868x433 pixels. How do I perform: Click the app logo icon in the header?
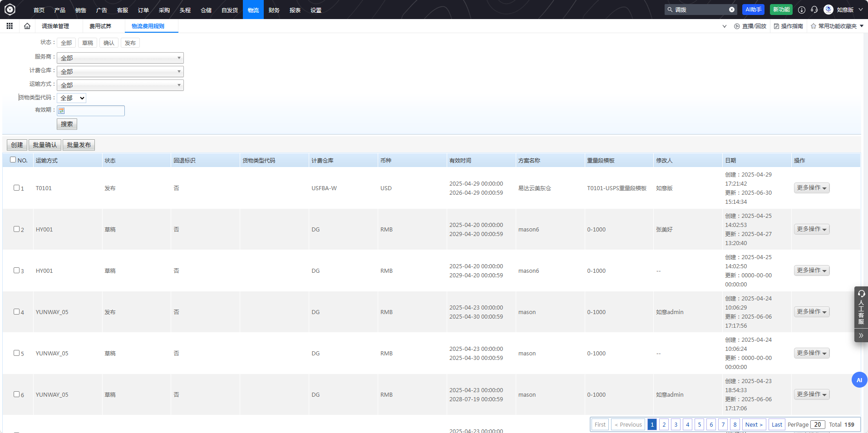coord(10,10)
